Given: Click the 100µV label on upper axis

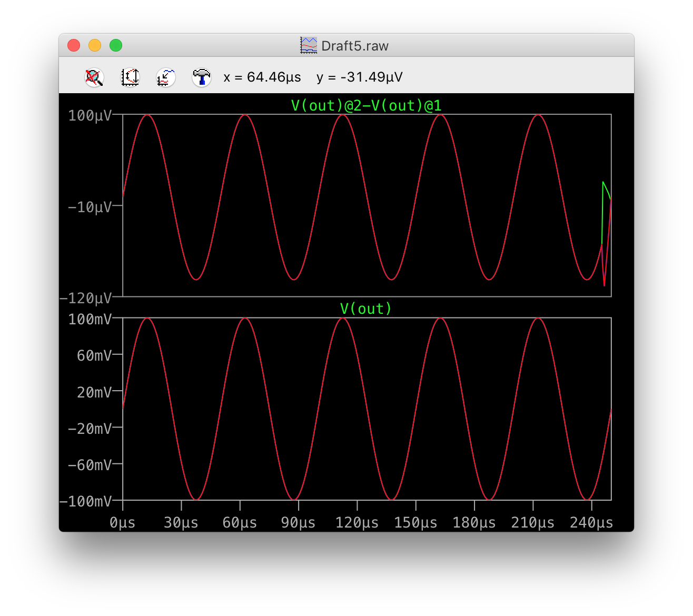Looking at the screenshot, I should [90, 115].
